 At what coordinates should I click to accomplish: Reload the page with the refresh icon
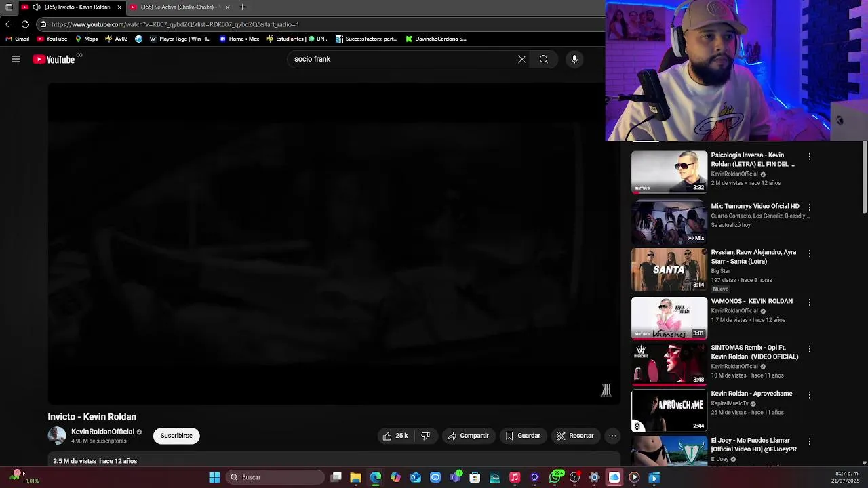[25, 24]
